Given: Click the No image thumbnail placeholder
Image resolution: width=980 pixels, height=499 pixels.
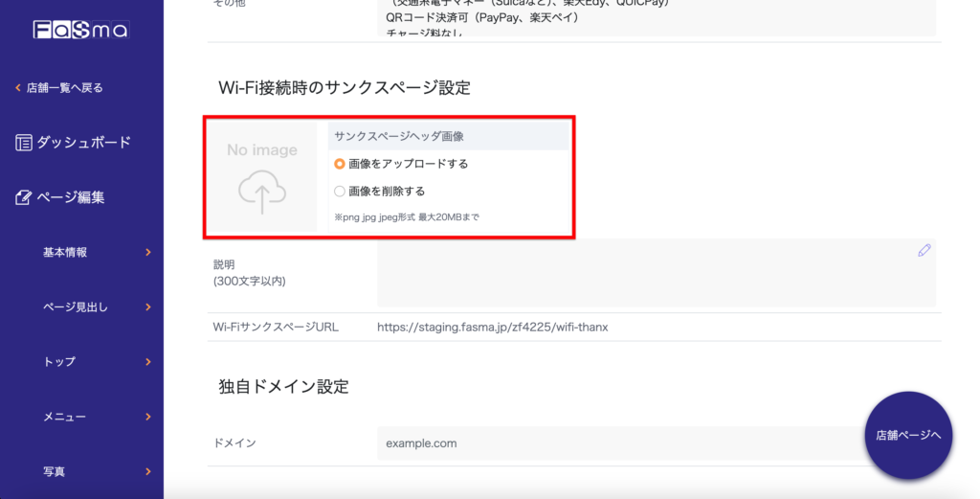Looking at the screenshot, I should [262, 150].
